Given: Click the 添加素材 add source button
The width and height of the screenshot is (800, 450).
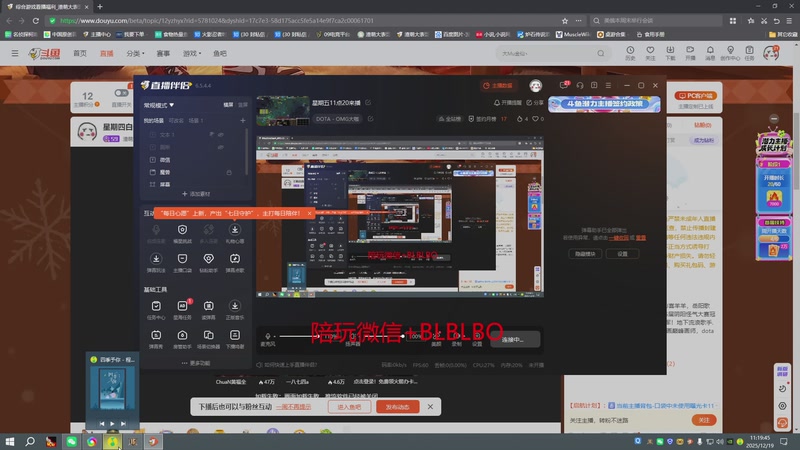Looking at the screenshot, I should click(196, 194).
